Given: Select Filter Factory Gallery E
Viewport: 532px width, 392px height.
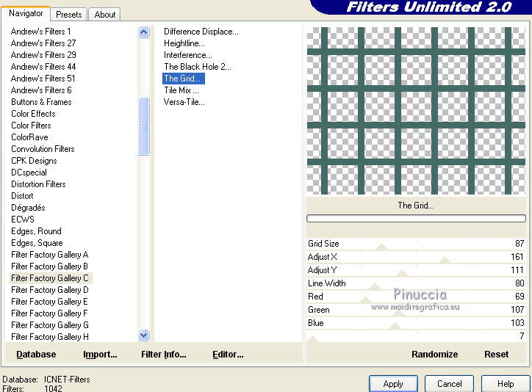Looking at the screenshot, I should 49,302.
